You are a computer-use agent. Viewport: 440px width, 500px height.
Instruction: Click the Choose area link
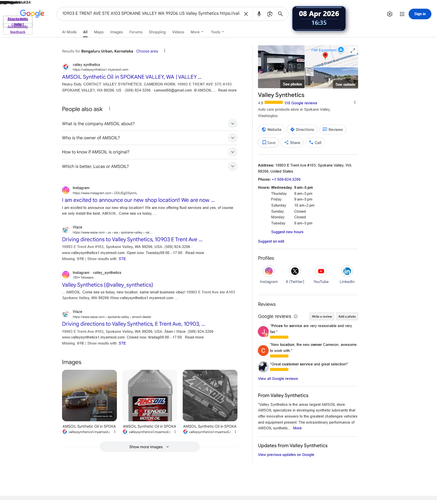click(147, 51)
